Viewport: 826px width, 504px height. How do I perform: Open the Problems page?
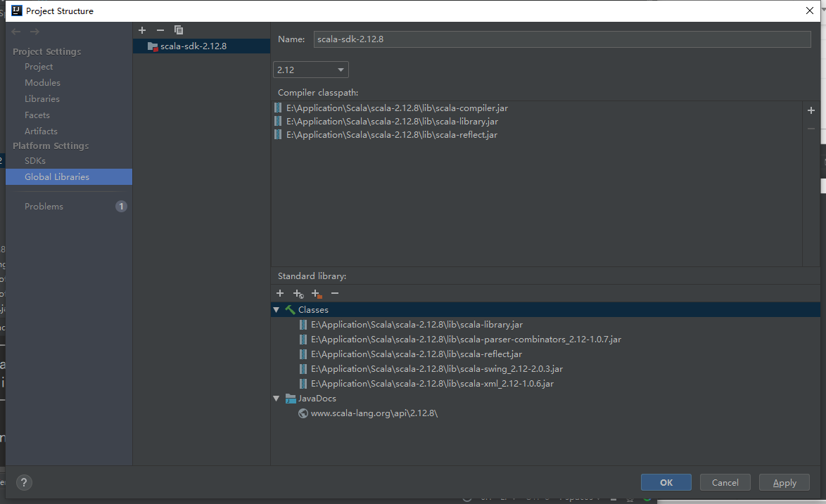coord(44,206)
